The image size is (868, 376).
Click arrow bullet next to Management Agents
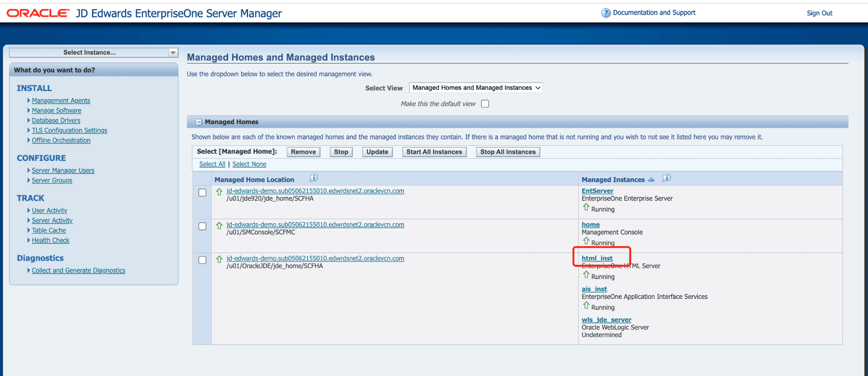point(28,100)
